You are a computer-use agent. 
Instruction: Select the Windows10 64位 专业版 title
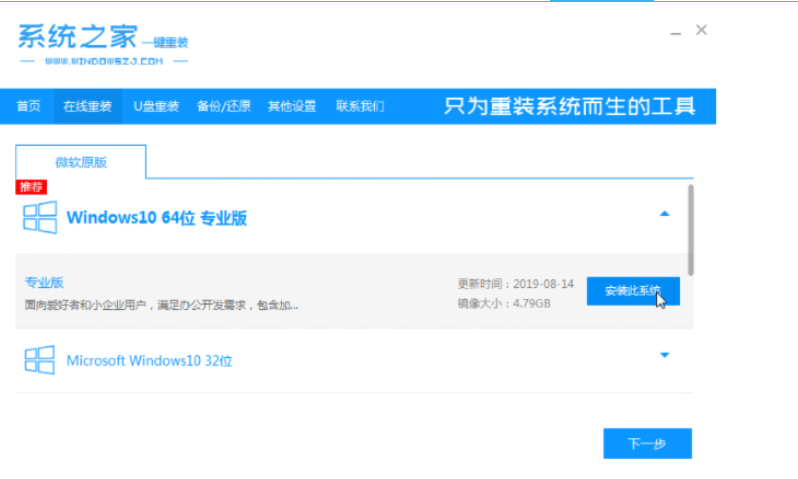tap(156, 217)
